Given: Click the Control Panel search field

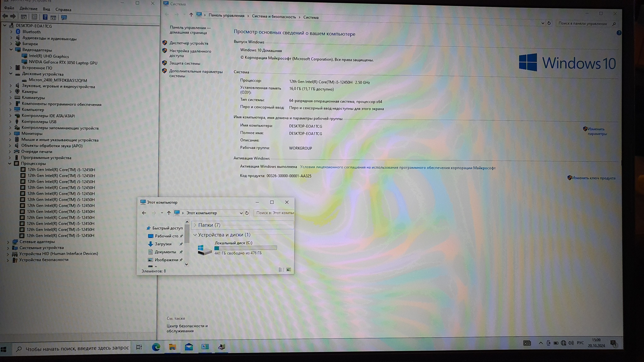Looking at the screenshot, I should [x=583, y=24].
